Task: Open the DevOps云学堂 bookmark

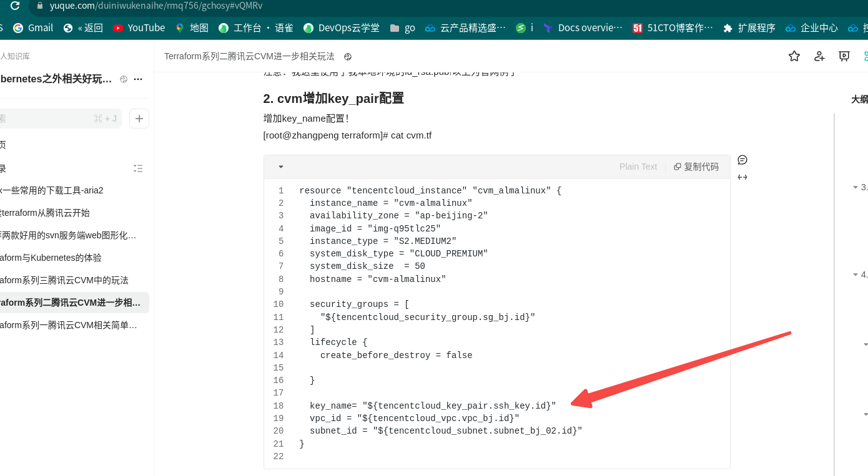Action: coord(341,27)
